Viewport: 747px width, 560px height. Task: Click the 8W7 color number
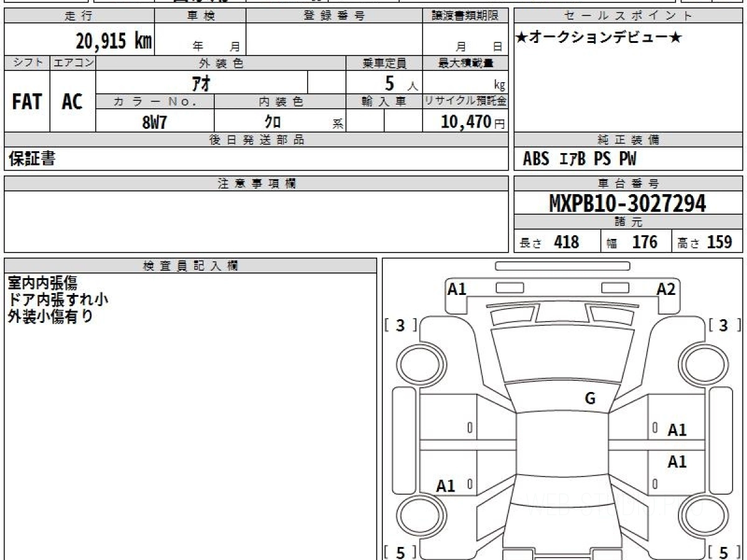pos(154,122)
